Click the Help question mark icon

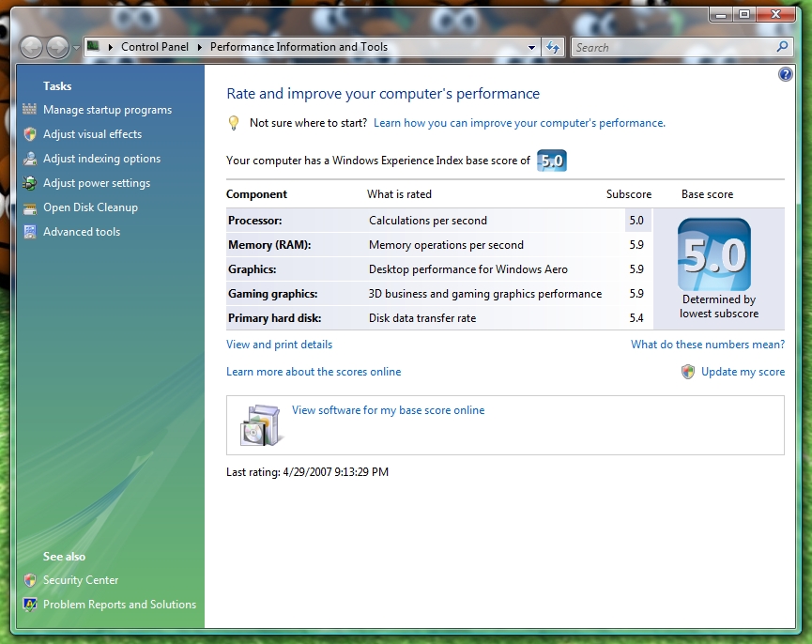pyautogui.click(x=785, y=74)
